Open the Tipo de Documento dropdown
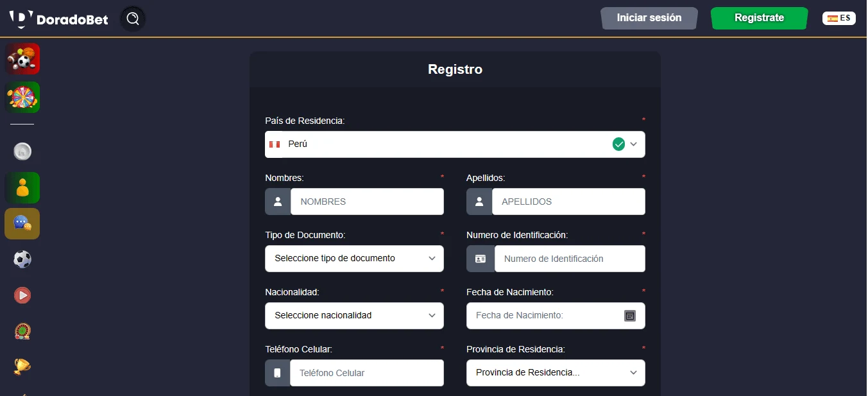This screenshot has height=396, width=868. 354,259
